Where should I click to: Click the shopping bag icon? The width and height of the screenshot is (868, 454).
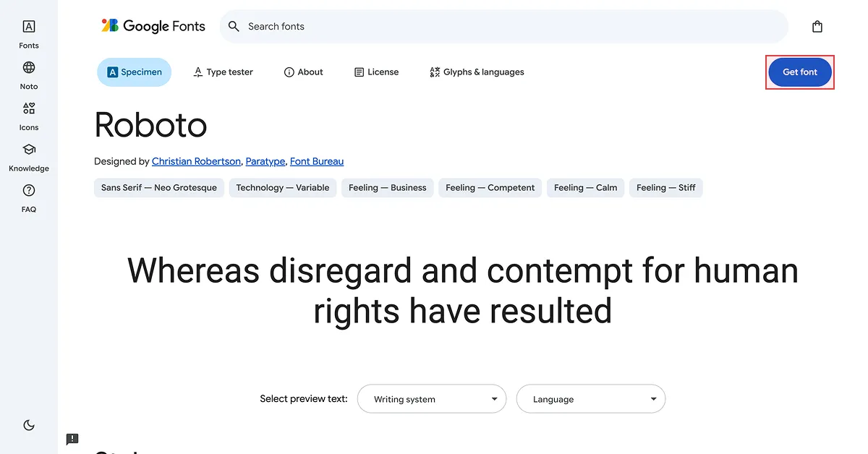(x=817, y=27)
